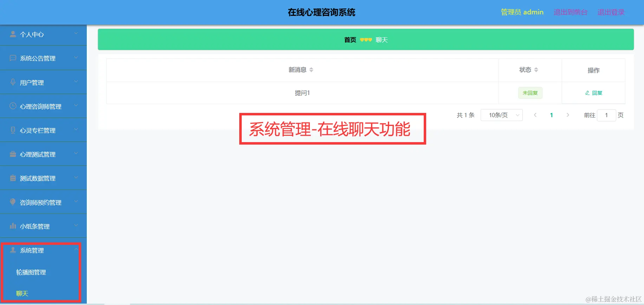644x305 pixels.
Task: Open the 测试数据管理 menu item
Action: tap(43, 178)
